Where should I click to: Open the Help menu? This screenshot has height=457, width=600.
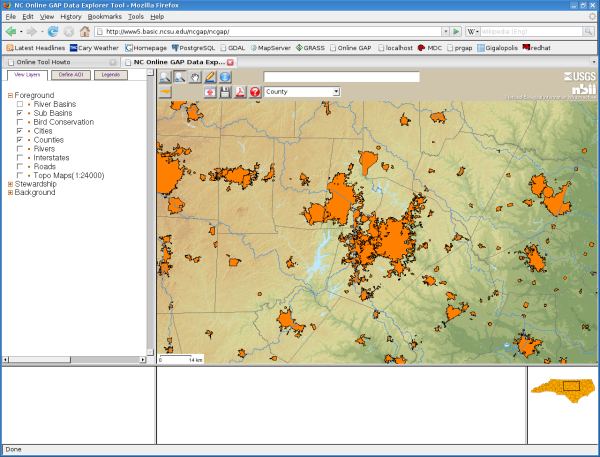(157, 16)
